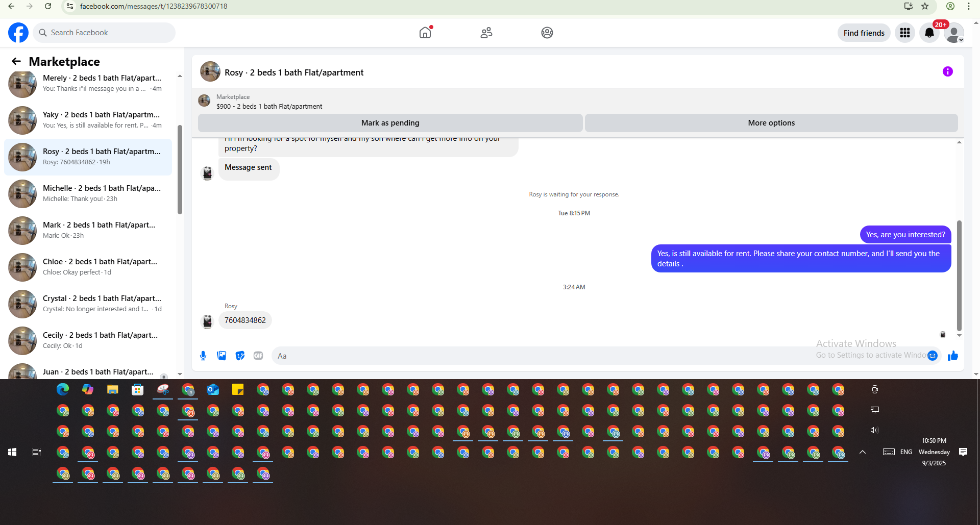
Task: Open Outlook from the taskbar
Action: pyautogui.click(x=213, y=390)
